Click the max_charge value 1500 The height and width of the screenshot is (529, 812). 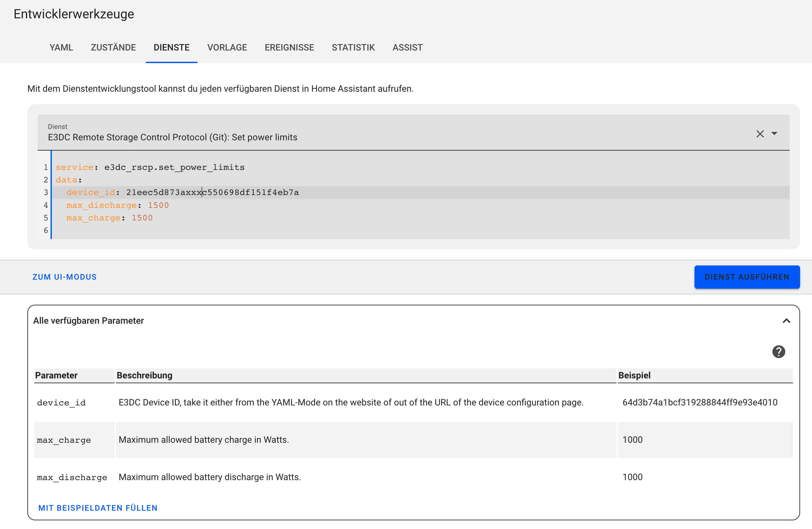142,218
